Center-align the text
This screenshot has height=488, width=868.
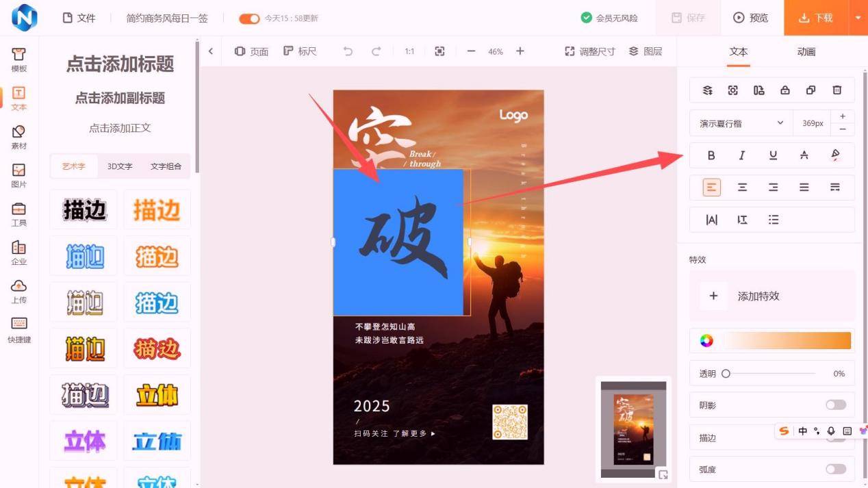click(x=742, y=187)
